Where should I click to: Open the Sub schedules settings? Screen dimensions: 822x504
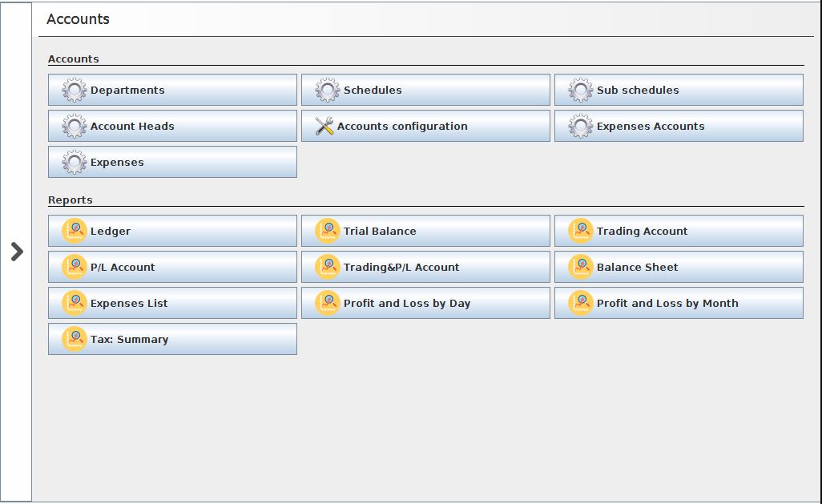(679, 91)
